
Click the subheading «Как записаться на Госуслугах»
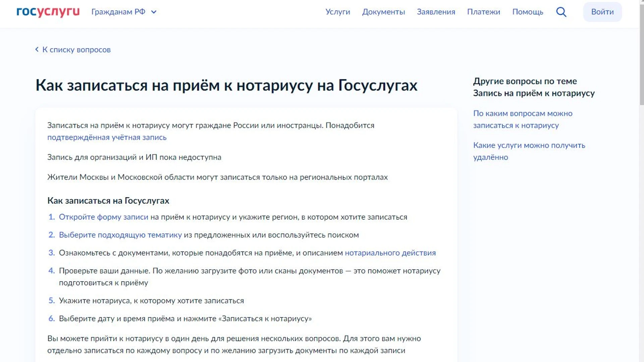(x=108, y=200)
